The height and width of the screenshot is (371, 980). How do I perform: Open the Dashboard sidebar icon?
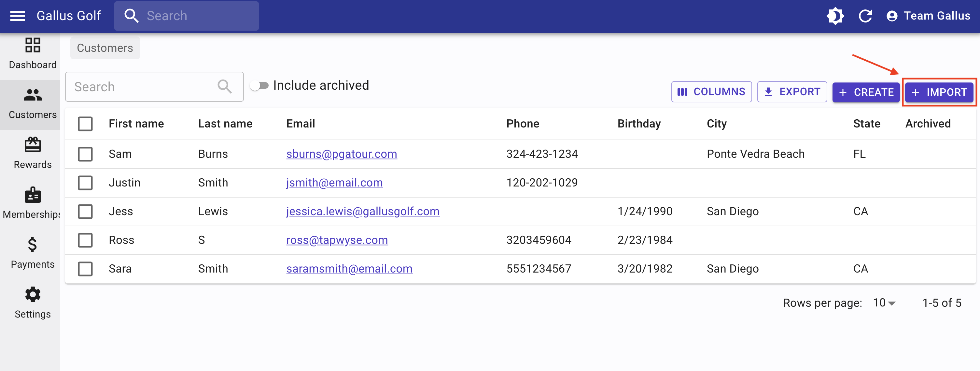[33, 45]
